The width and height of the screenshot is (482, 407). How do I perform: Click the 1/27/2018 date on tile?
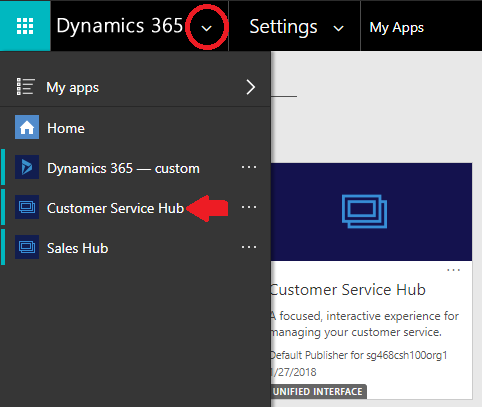coord(293,372)
